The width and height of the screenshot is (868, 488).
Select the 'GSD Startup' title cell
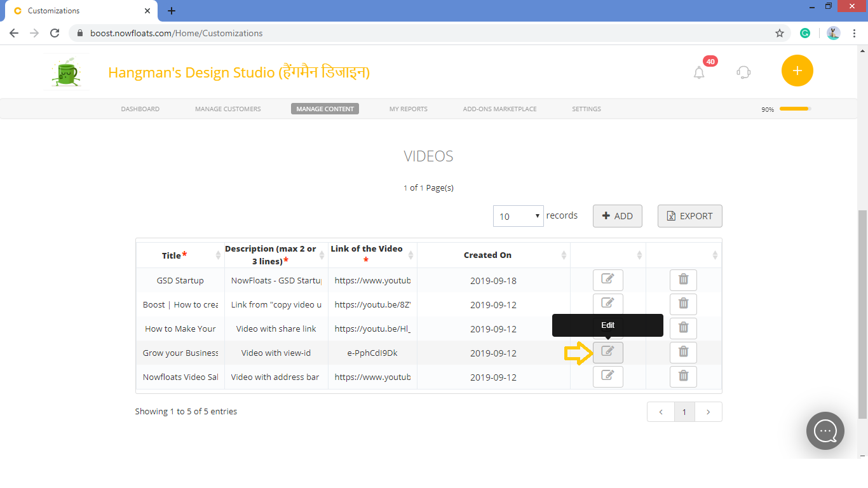click(x=180, y=280)
